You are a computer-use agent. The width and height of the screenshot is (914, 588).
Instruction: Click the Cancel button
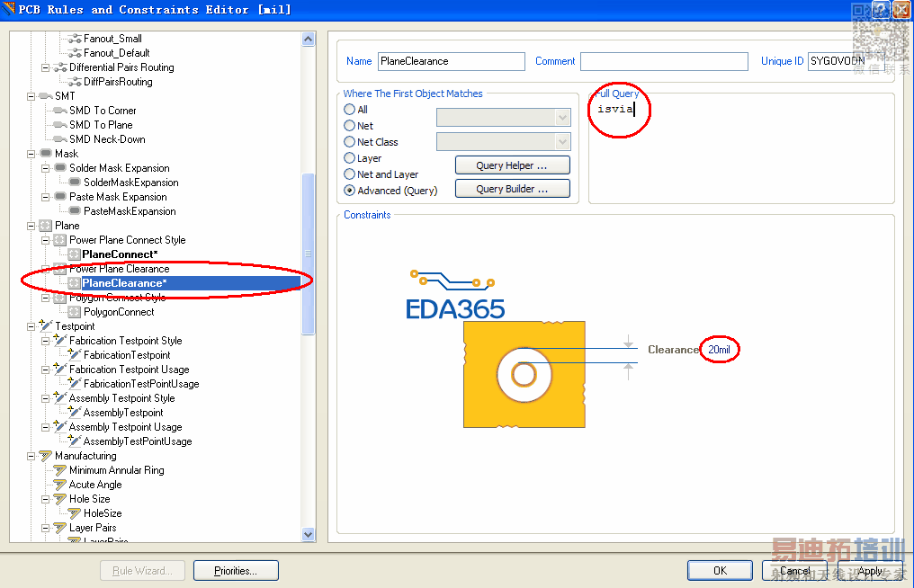pyautogui.click(x=795, y=571)
